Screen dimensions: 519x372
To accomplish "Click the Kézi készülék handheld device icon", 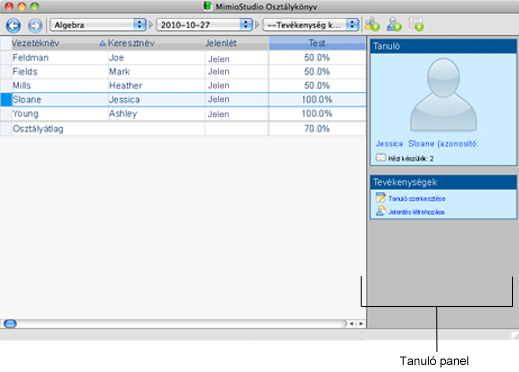I will pyautogui.click(x=381, y=157).
